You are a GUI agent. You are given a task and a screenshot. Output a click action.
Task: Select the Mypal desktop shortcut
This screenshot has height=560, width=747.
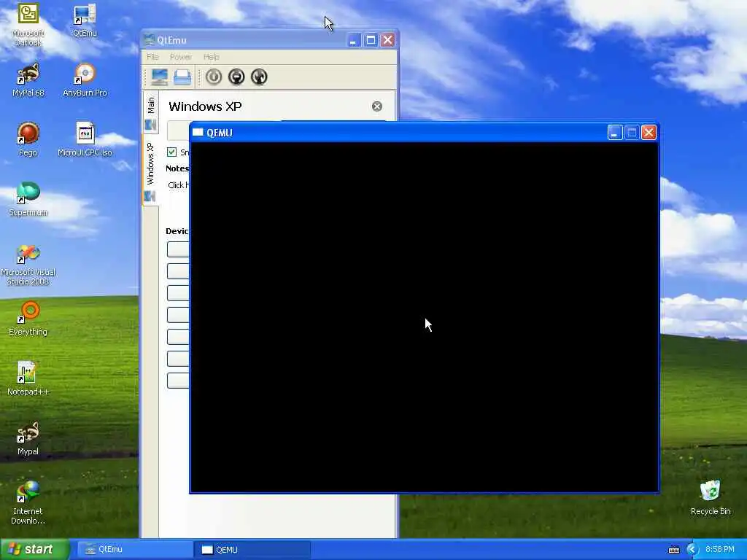28,438
